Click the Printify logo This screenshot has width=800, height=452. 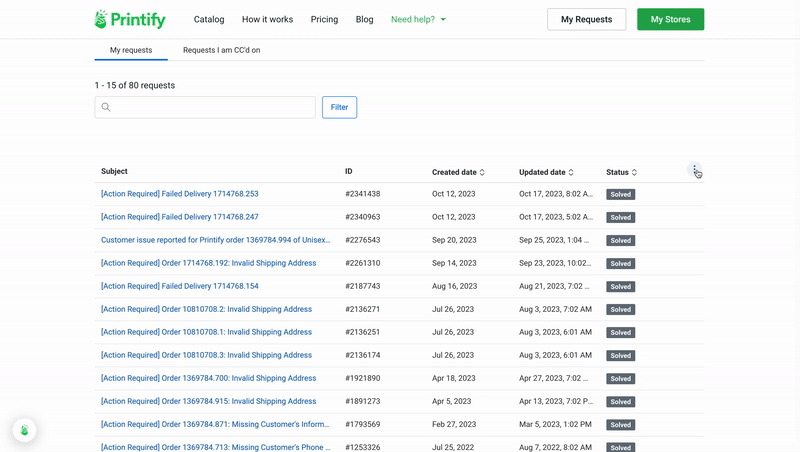(x=130, y=19)
